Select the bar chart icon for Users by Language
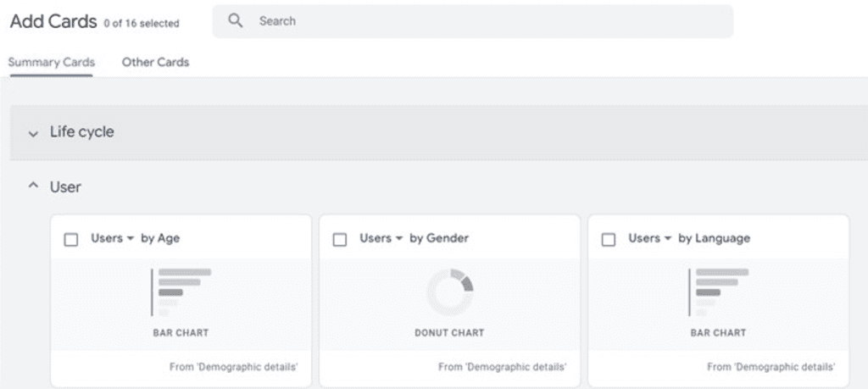This screenshot has height=389, width=868. 719,292
